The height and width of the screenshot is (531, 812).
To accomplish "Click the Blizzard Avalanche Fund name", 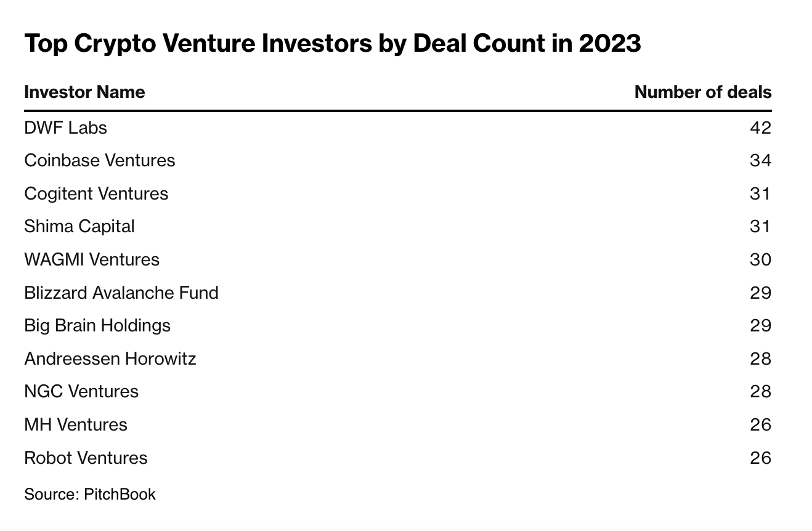I will pyautogui.click(x=121, y=292).
